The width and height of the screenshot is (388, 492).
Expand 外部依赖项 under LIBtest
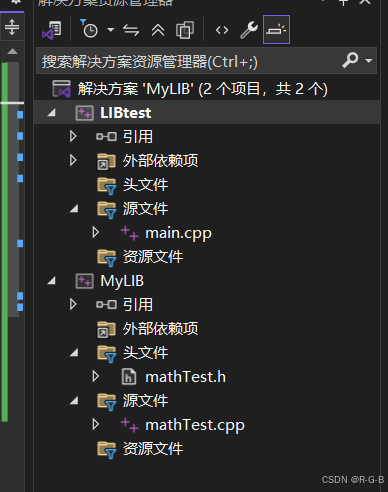(x=73, y=160)
